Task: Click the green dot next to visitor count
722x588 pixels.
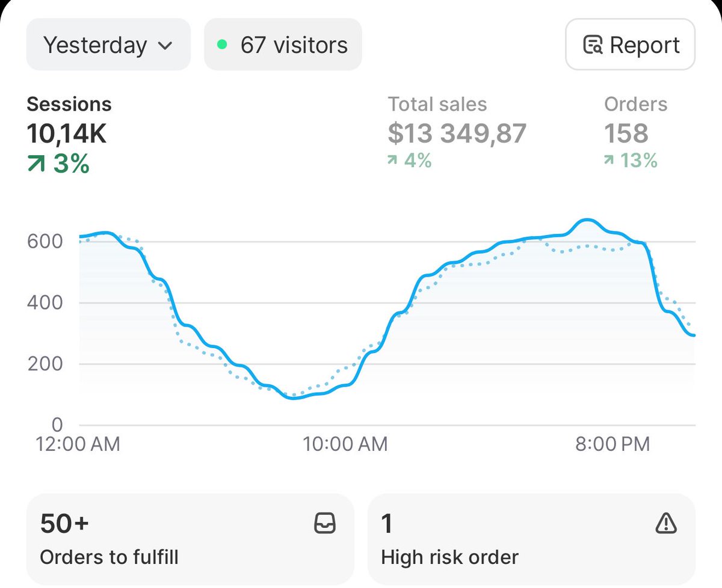Action: [221, 44]
